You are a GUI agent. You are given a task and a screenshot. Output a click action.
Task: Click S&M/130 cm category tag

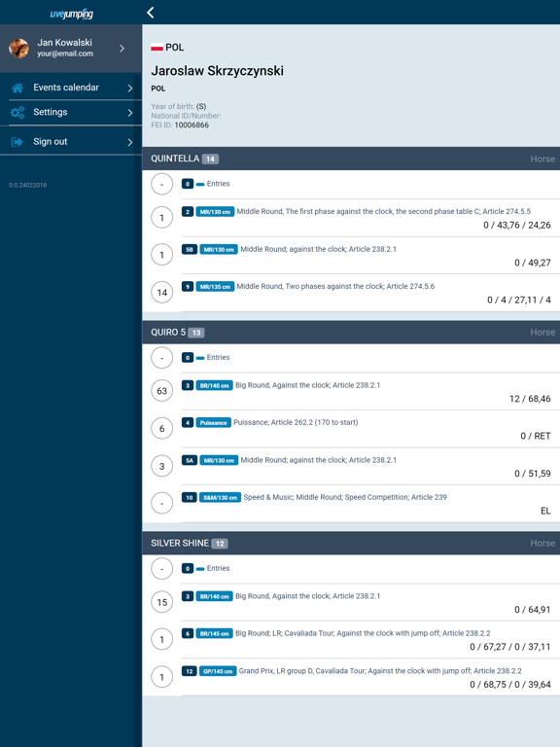click(x=220, y=497)
